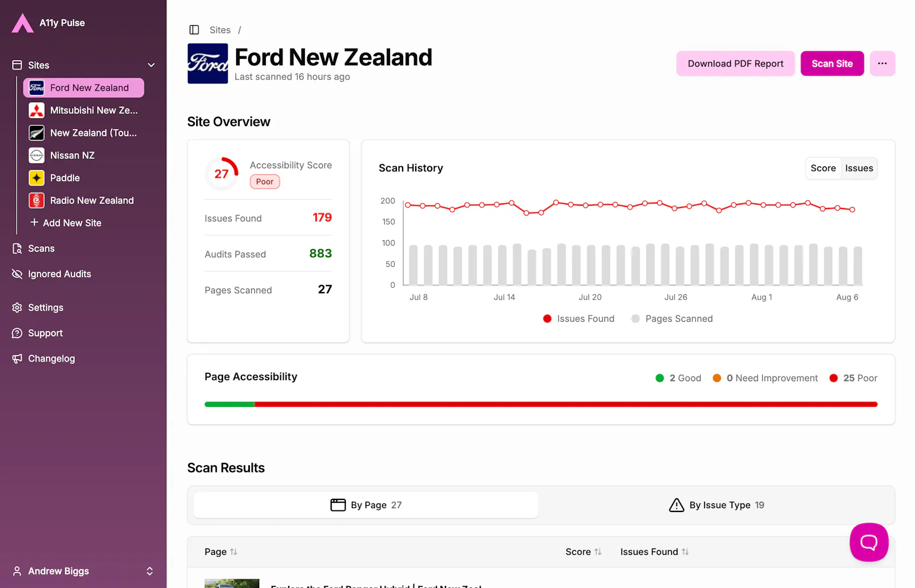
Task: Open the more options ellipsis menu
Action: (x=882, y=63)
